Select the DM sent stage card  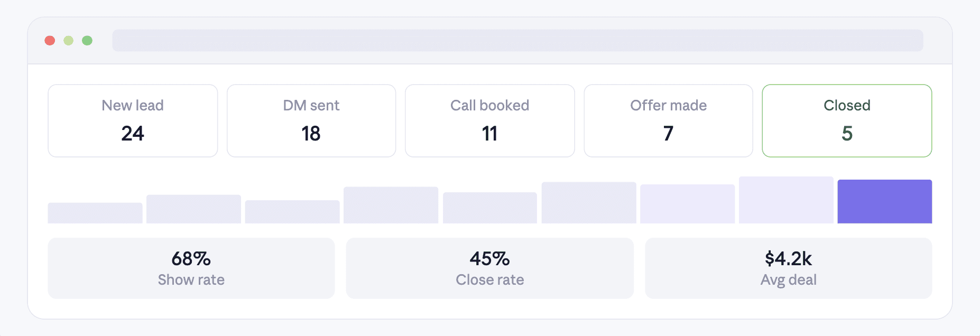pos(311,121)
